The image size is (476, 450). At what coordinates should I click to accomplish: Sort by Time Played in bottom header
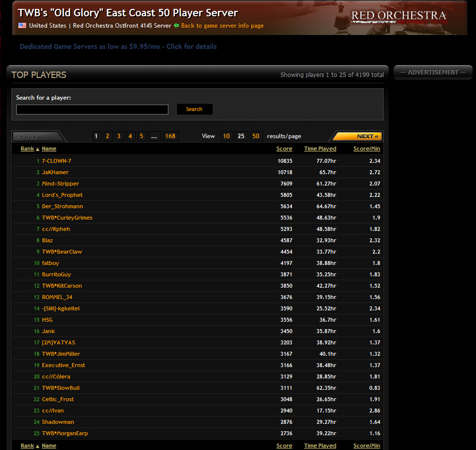(x=320, y=446)
